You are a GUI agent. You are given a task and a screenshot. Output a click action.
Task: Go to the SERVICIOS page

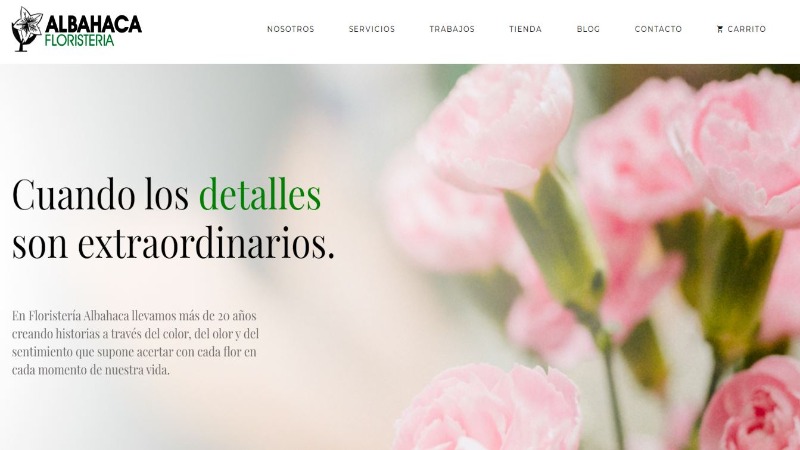pos(371,29)
